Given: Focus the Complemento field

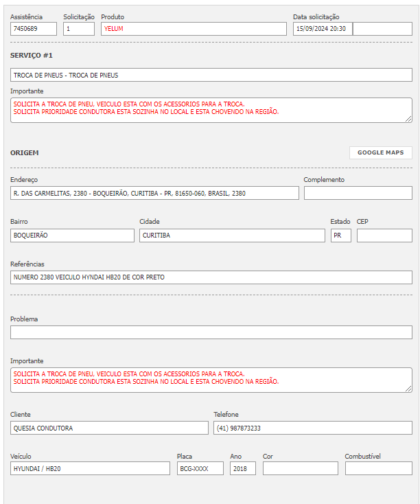Looking at the screenshot, I should pos(358,193).
